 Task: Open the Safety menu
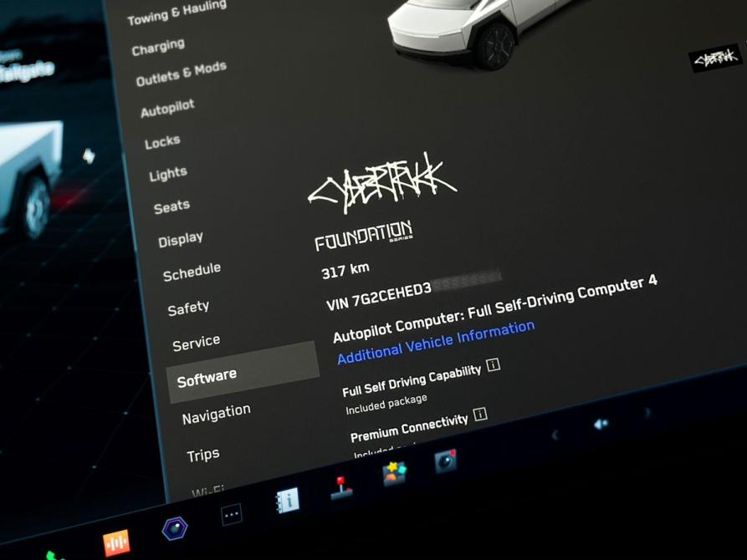[x=187, y=308]
